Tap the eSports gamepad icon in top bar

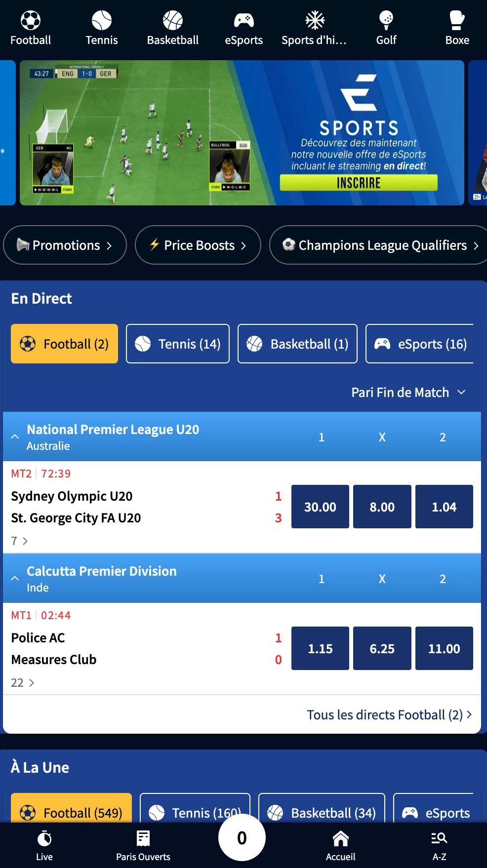tap(244, 20)
